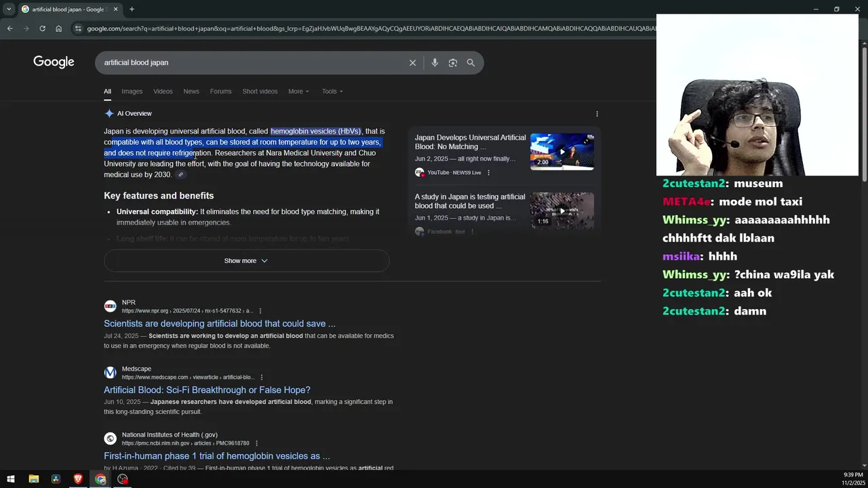Open options menu for the YouTube NEWS9 Live source
This screenshot has height=488, width=868.
(488, 173)
